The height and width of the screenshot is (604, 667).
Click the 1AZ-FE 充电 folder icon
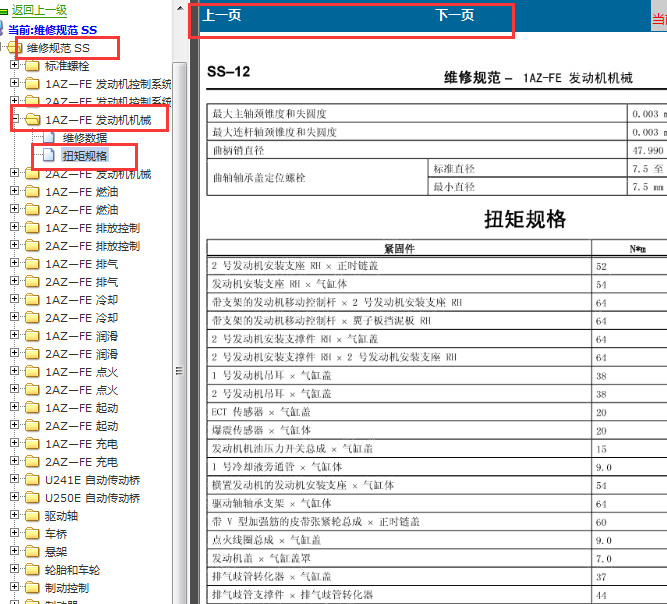point(32,444)
